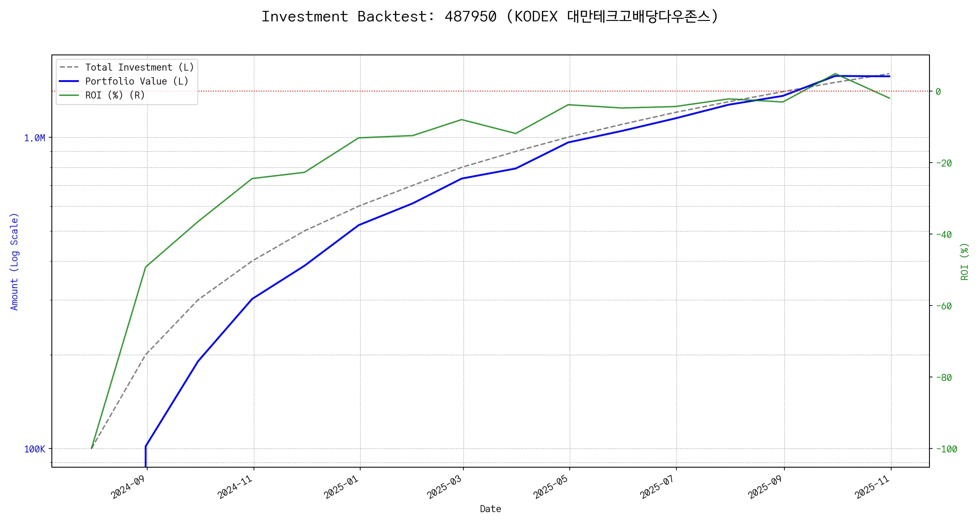Click the ROI (%) legend entry

[115, 95]
